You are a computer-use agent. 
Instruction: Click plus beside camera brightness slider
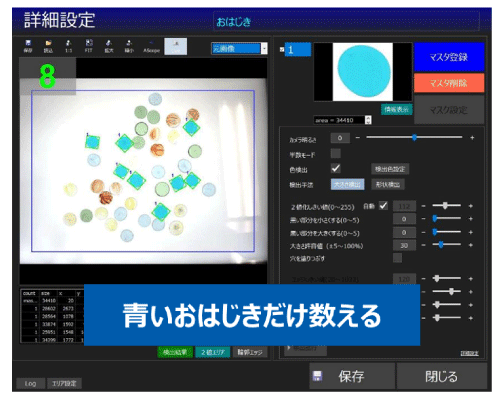(x=472, y=138)
